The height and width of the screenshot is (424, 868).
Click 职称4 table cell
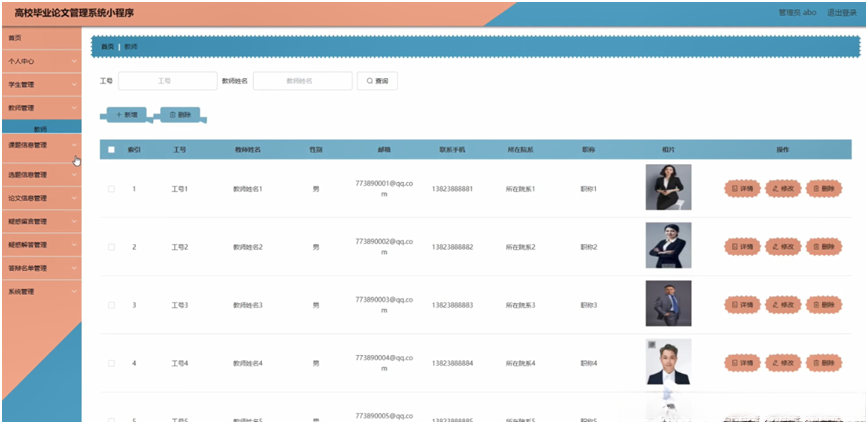click(588, 363)
